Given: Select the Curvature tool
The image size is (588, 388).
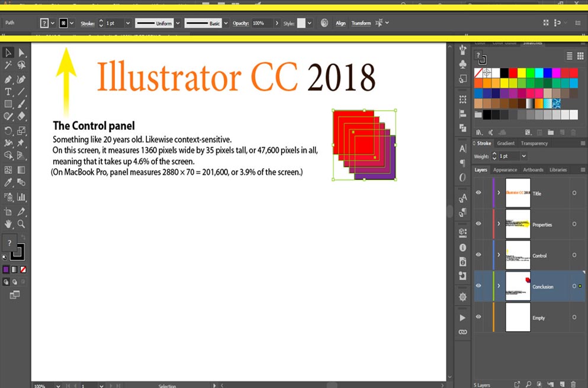Looking at the screenshot, I should [21, 79].
